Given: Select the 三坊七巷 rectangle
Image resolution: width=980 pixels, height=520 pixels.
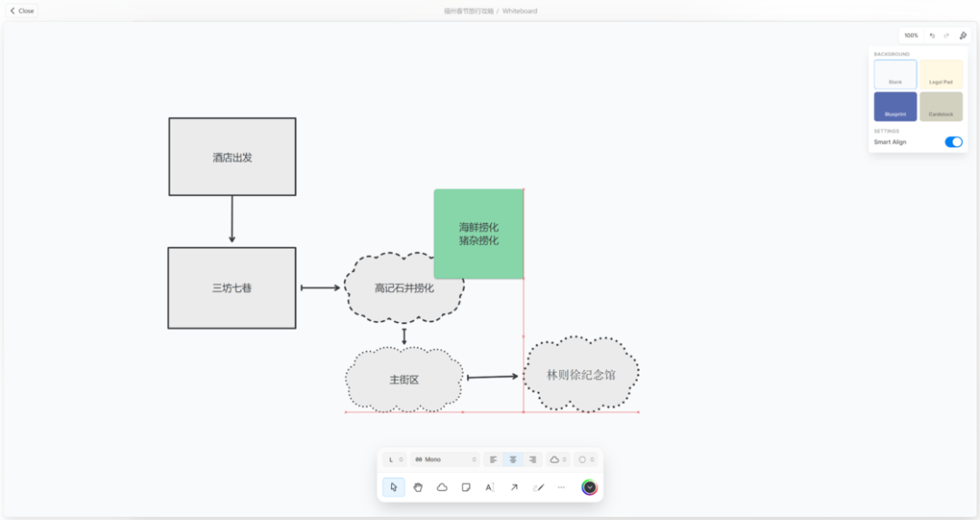Looking at the screenshot, I should click(x=231, y=288).
